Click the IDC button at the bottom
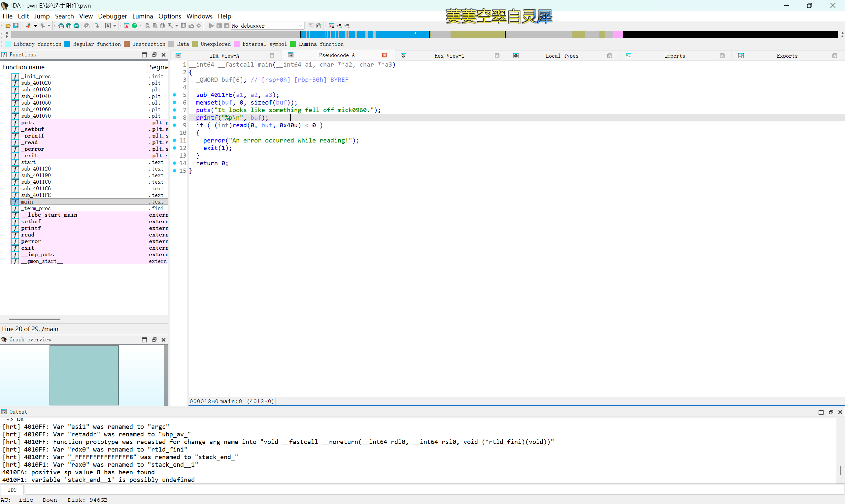The height and width of the screenshot is (504, 845). coord(12,489)
